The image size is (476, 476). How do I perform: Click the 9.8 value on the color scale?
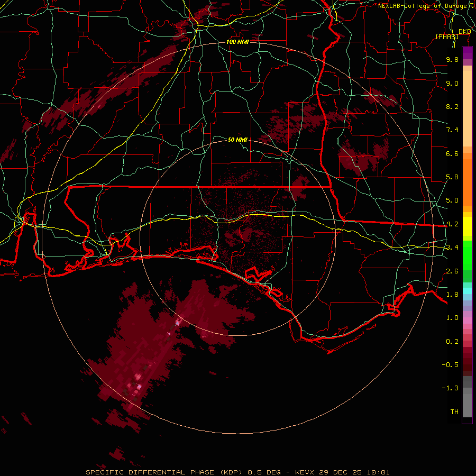(452, 59)
